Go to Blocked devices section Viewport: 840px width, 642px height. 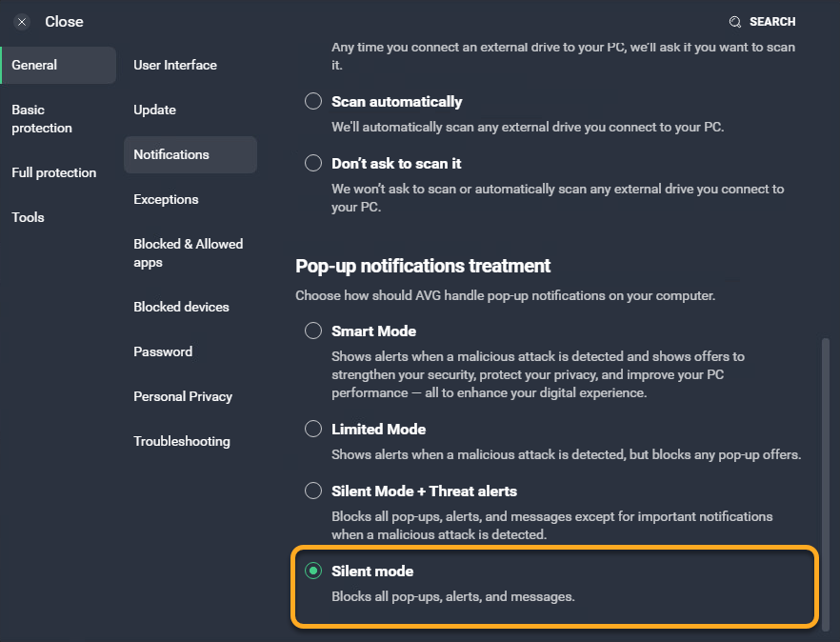click(x=181, y=307)
